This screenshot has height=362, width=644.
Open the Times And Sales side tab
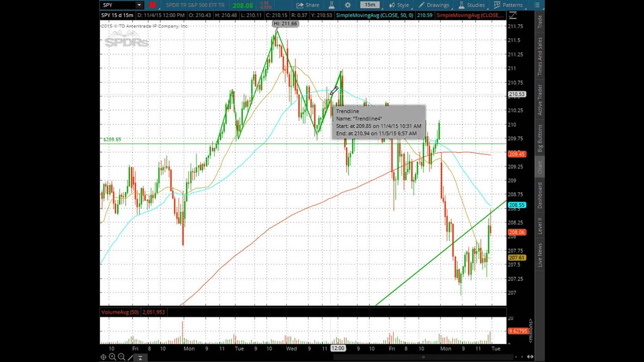[540, 56]
